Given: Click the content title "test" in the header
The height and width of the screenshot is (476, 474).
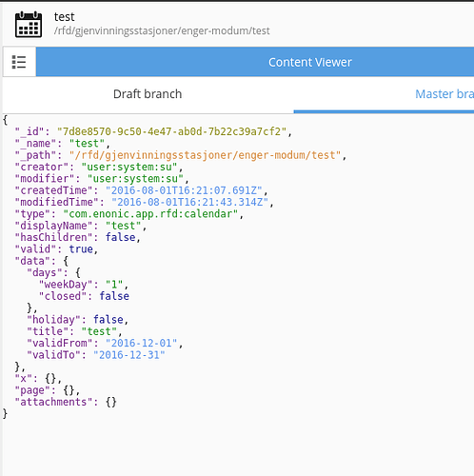Looking at the screenshot, I should 64,17.
